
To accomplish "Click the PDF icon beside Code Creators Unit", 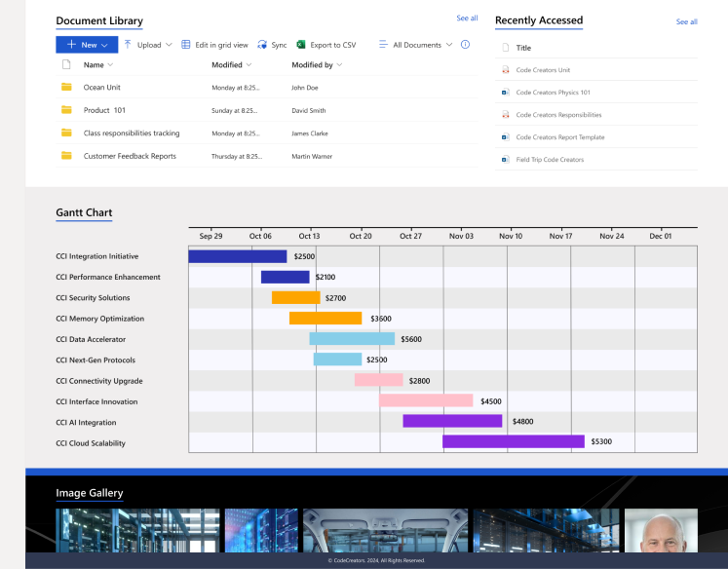I will 505,70.
